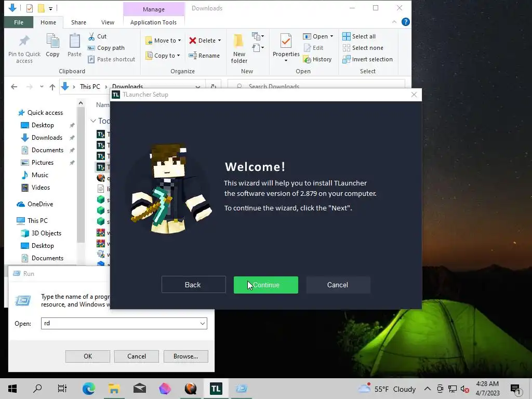The image size is (532, 399).
Task: Confirm the Run dialog with OK
Action: [x=87, y=356]
